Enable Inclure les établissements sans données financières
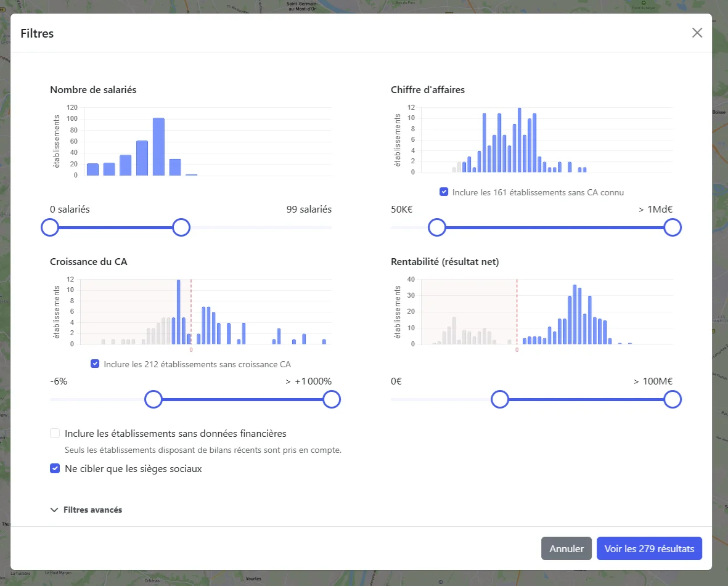 click(55, 433)
